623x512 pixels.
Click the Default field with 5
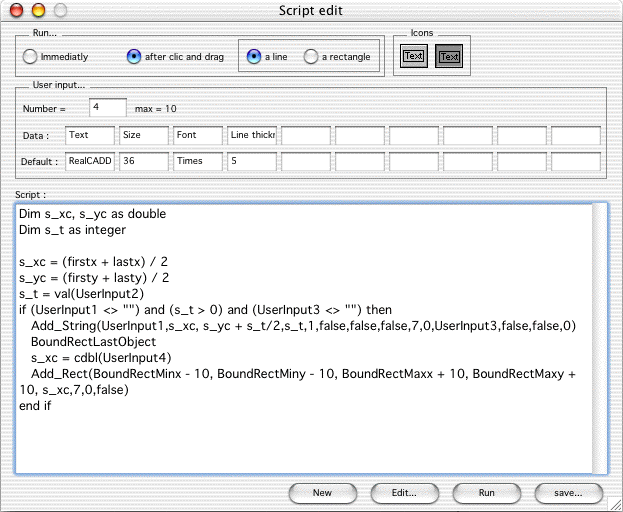point(252,162)
